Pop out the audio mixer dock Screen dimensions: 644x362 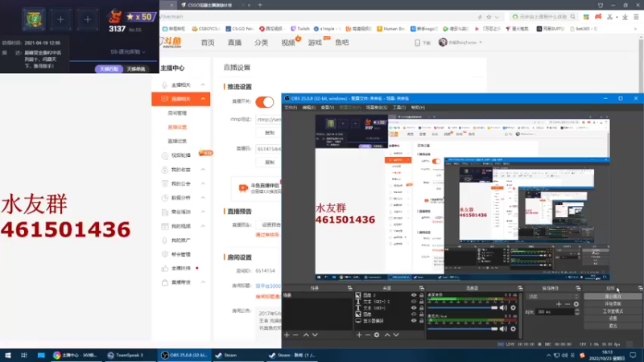520,288
